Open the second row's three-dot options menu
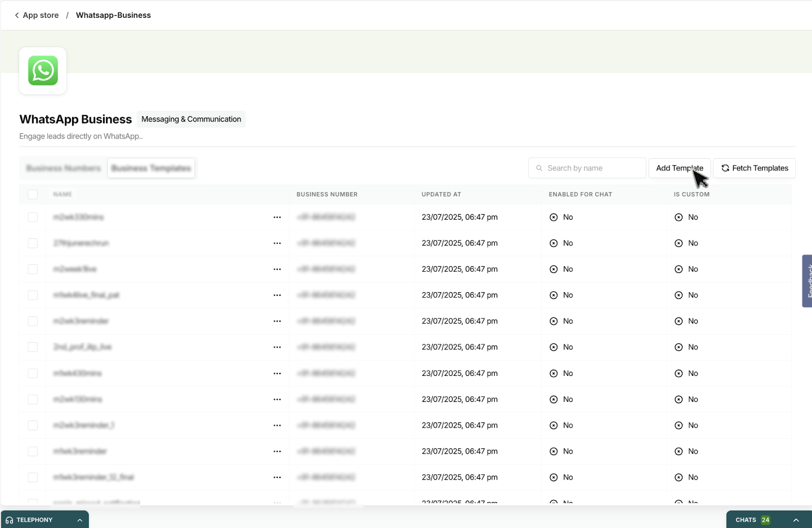 (277, 243)
